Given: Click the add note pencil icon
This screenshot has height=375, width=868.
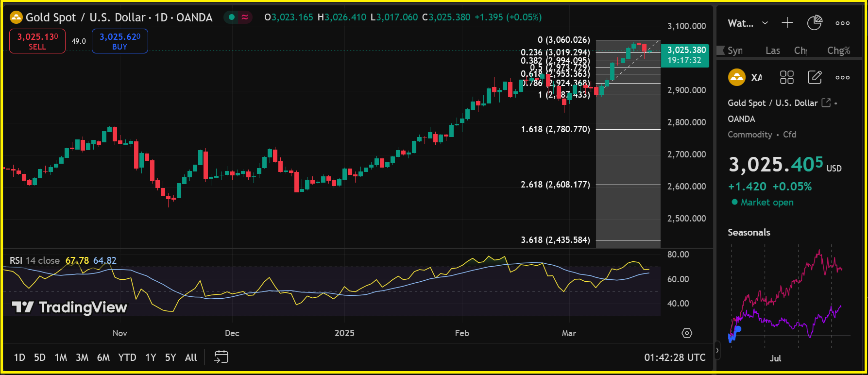Looking at the screenshot, I should coord(815,77).
